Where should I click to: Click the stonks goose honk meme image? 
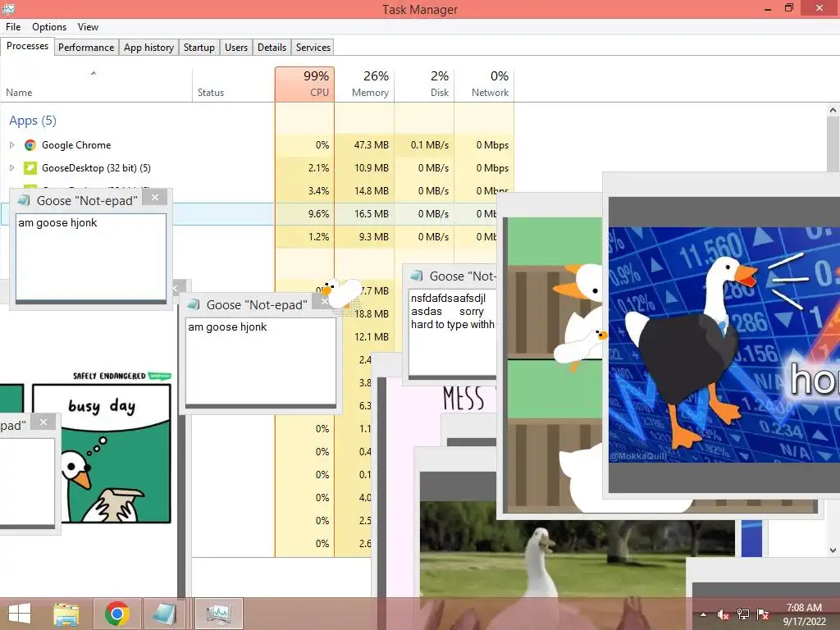(x=724, y=345)
